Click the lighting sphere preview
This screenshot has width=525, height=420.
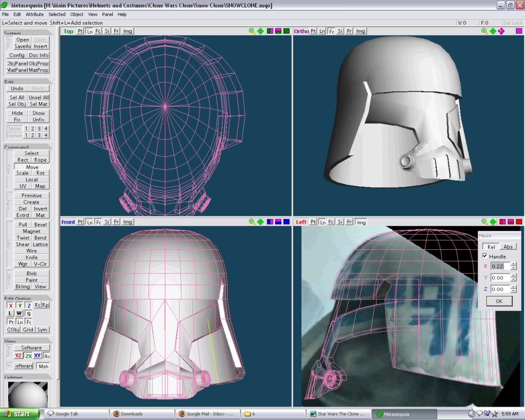tap(28, 394)
